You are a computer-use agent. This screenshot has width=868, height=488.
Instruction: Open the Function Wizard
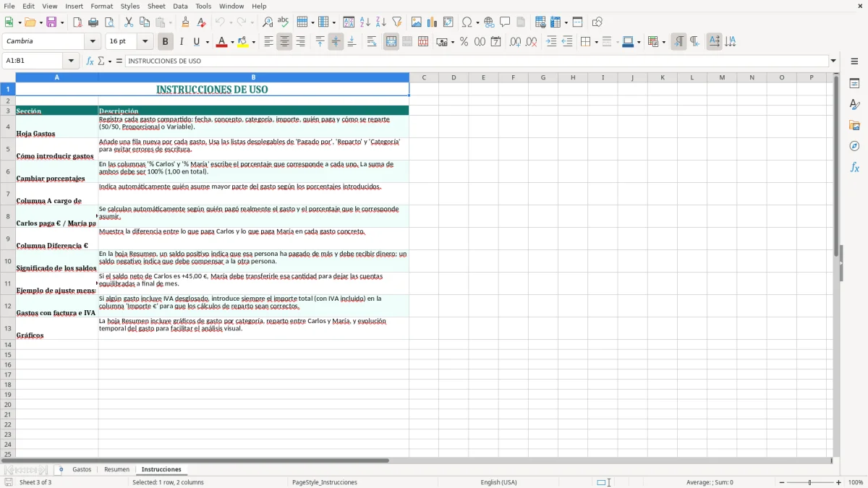click(90, 61)
